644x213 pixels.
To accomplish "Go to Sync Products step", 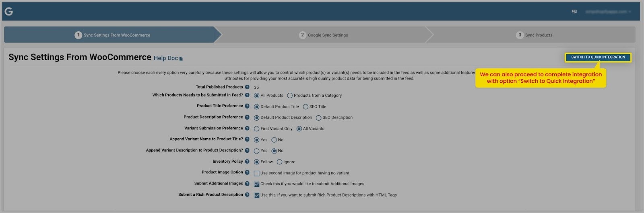I will (534, 35).
